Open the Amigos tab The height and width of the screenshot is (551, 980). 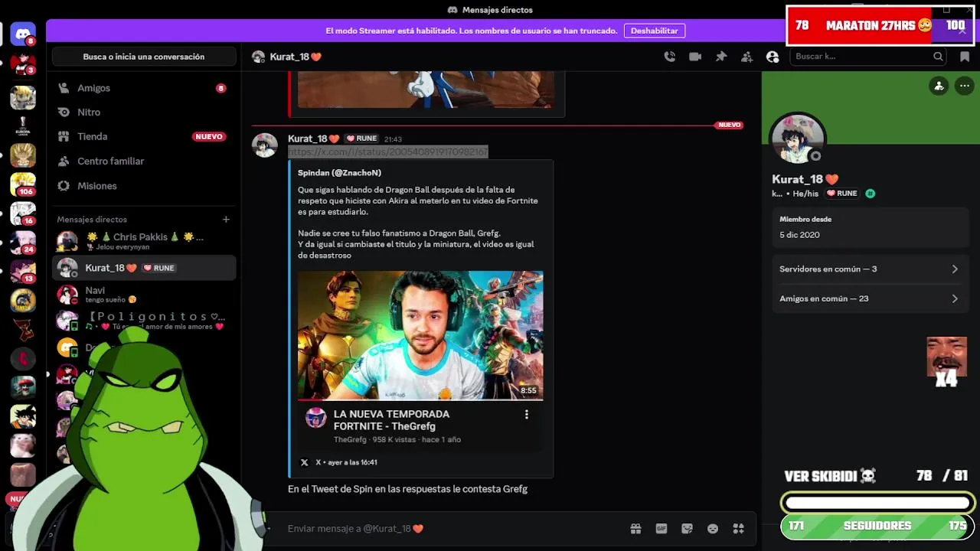point(144,88)
